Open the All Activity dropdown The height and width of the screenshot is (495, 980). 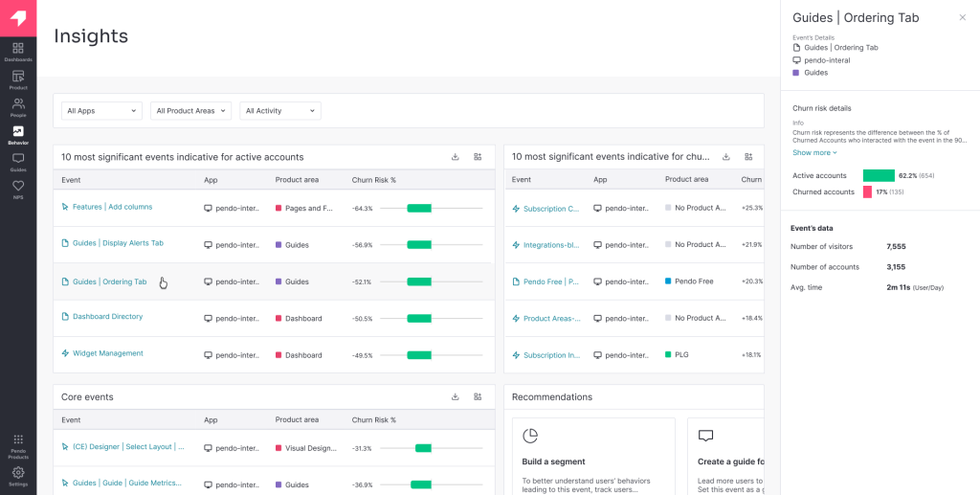pyautogui.click(x=279, y=111)
